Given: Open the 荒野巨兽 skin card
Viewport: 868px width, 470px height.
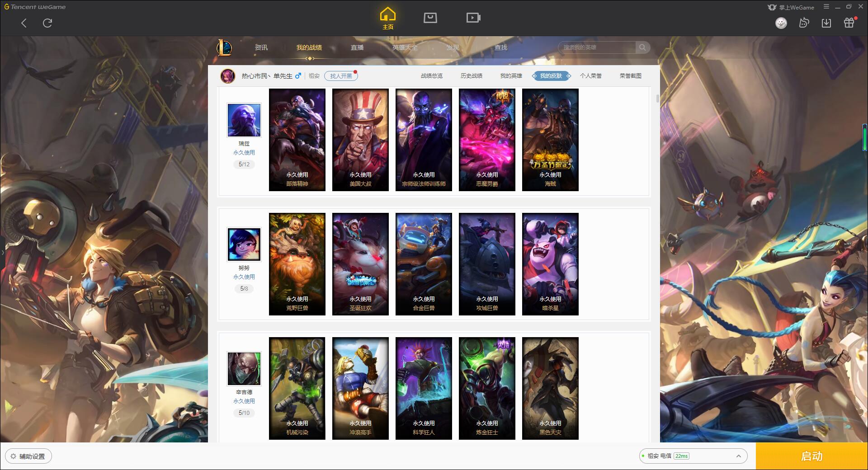Looking at the screenshot, I should [x=297, y=264].
